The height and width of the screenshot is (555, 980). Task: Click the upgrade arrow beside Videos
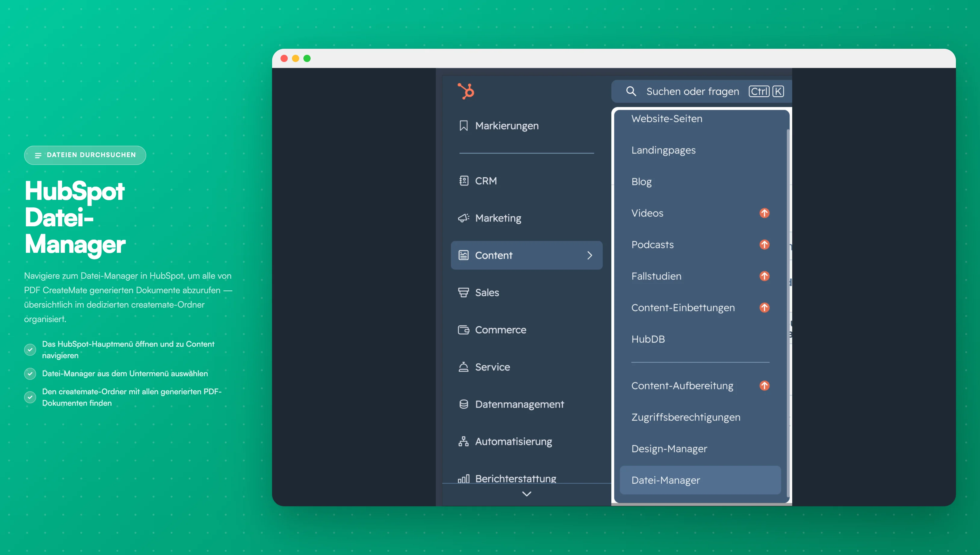764,213
